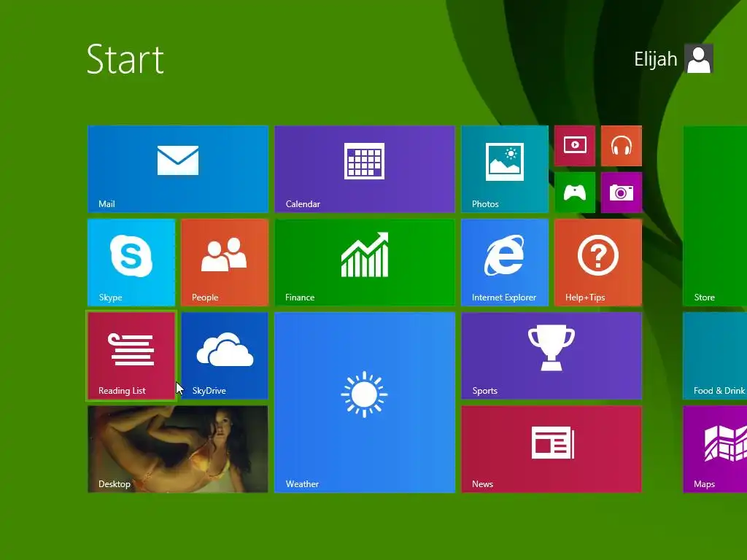Open the Help+Tips tile
This screenshot has height=560, width=747.
pos(598,262)
